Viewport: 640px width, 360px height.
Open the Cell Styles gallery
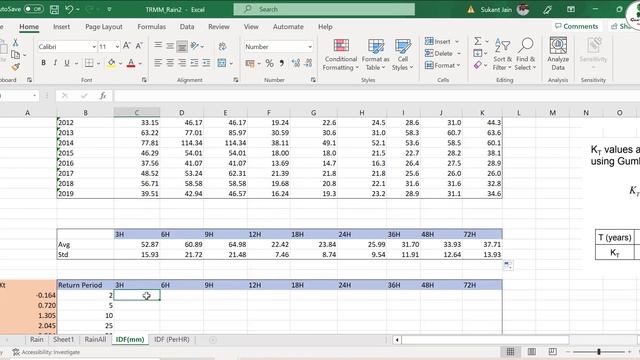coord(402,55)
